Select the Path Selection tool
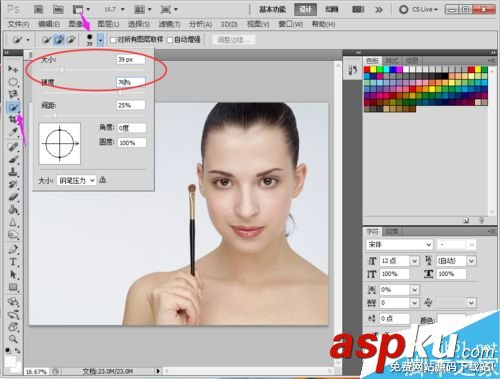The image size is (500, 379). (x=13, y=275)
